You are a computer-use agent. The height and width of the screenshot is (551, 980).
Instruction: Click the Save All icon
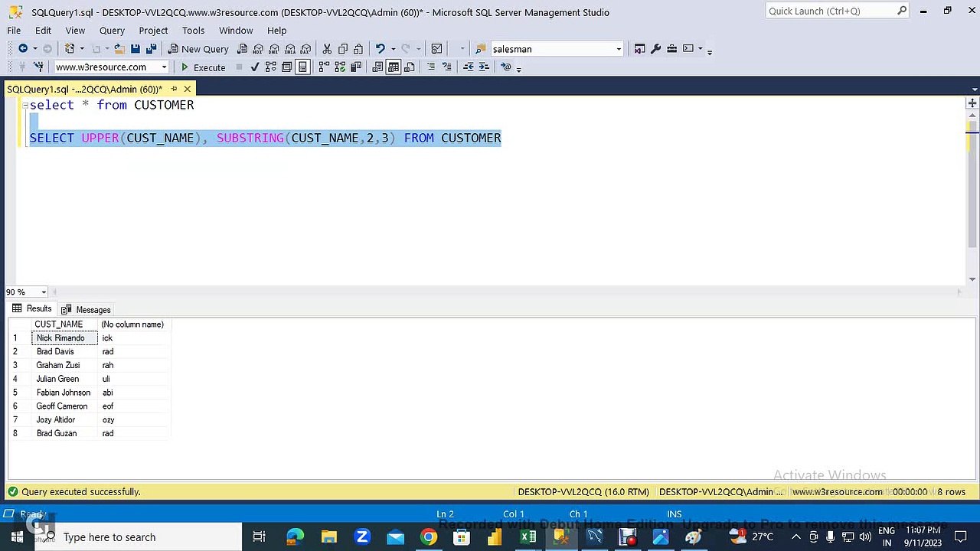[x=150, y=49]
